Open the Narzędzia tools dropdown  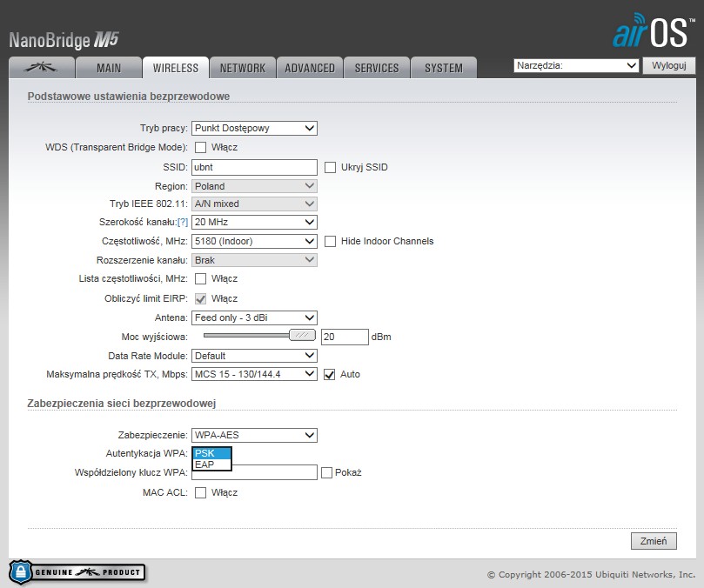576,65
